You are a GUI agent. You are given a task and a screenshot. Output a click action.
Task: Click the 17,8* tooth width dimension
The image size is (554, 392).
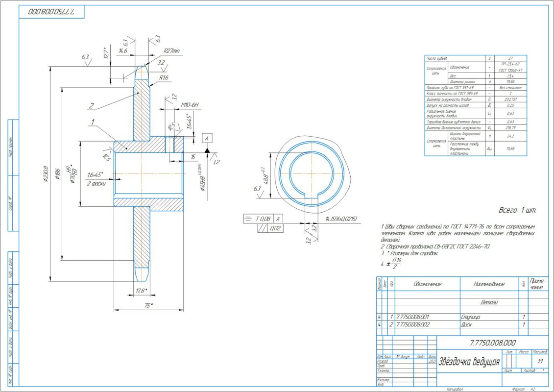click(x=142, y=291)
